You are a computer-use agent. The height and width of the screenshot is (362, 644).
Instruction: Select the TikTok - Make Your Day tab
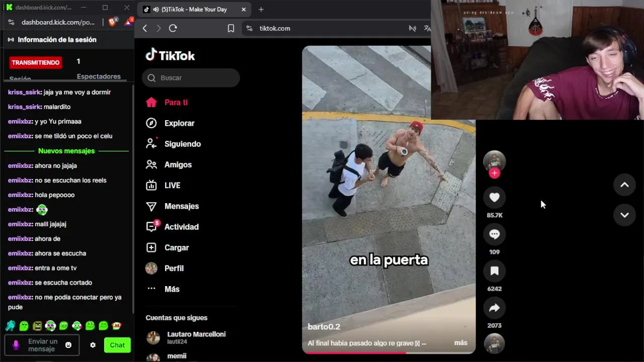194,9
